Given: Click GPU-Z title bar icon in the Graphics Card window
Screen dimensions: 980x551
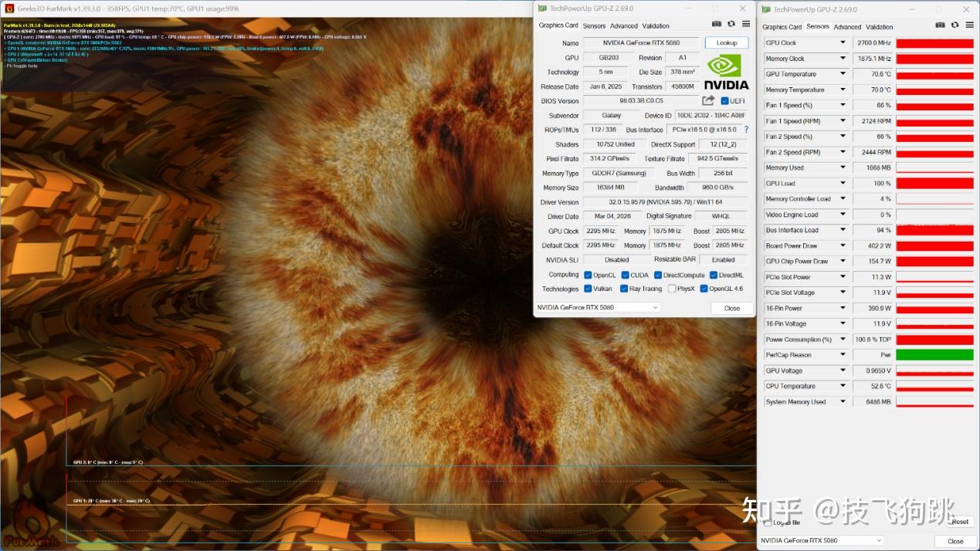Looking at the screenshot, I should pos(542,8).
